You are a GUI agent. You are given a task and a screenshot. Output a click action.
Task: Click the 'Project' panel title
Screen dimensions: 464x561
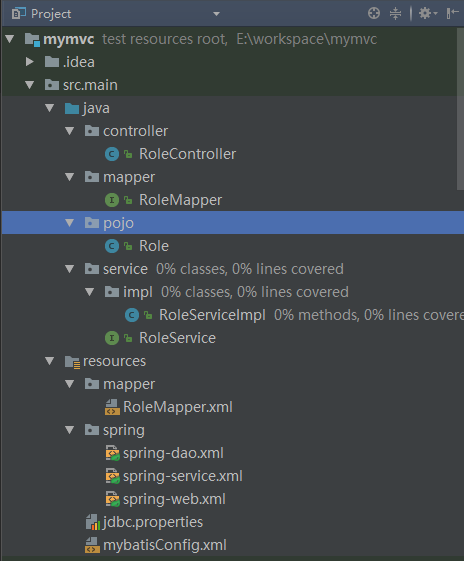51,14
